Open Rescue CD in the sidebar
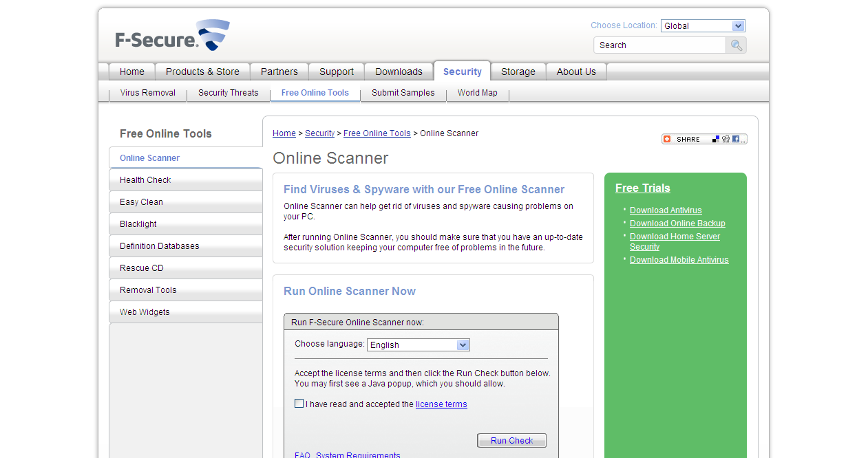 186,268
